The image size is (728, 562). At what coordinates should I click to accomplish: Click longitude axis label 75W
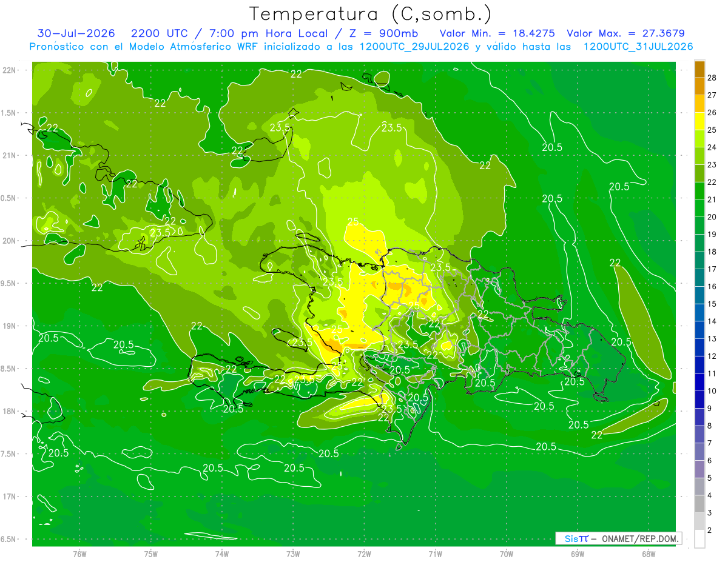click(x=151, y=554)
